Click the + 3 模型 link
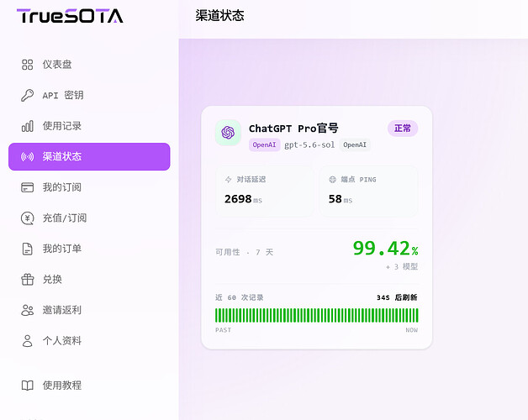Viewport: 528px width, 420px height. point(402,267)
